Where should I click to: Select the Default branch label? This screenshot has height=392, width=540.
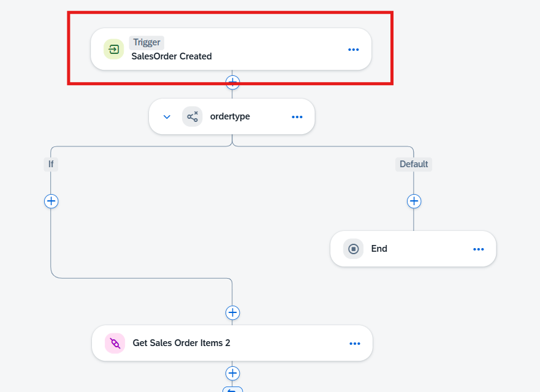tap(414, 164)
